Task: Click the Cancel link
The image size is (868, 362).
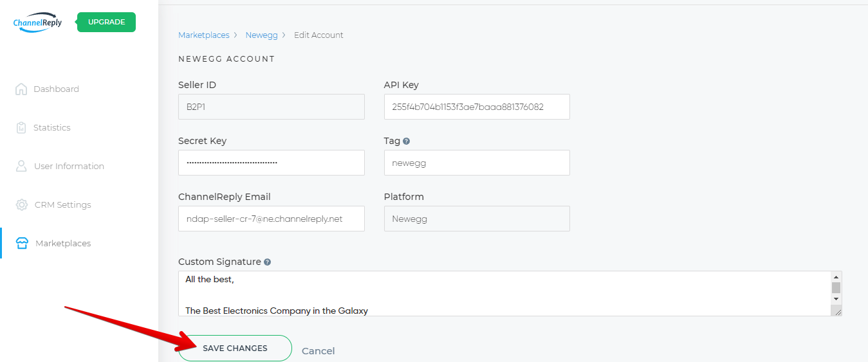Action: pyautogui.click(x=319, y=351)
